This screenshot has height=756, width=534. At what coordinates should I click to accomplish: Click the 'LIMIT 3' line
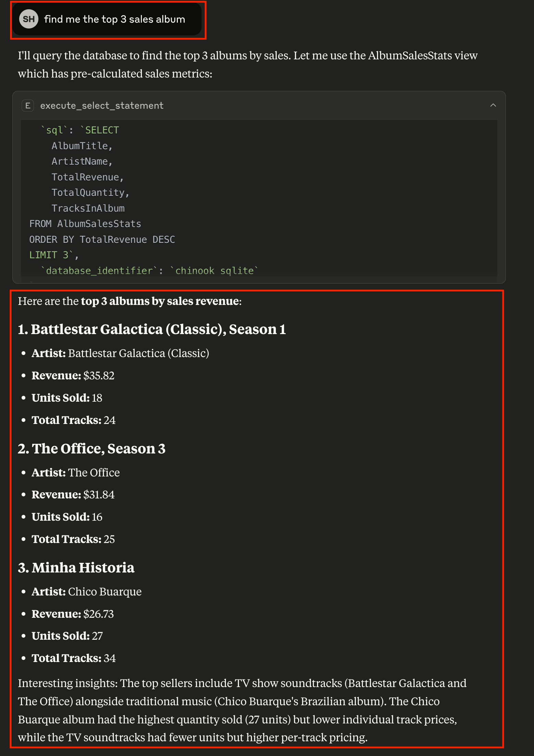(54, 255)
